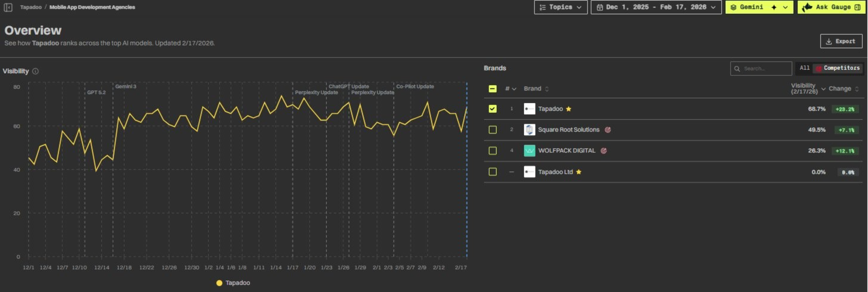868x292 pixels.
Task: Click Square Root Solutions competitor badge icon
Action: pos(608,130)
